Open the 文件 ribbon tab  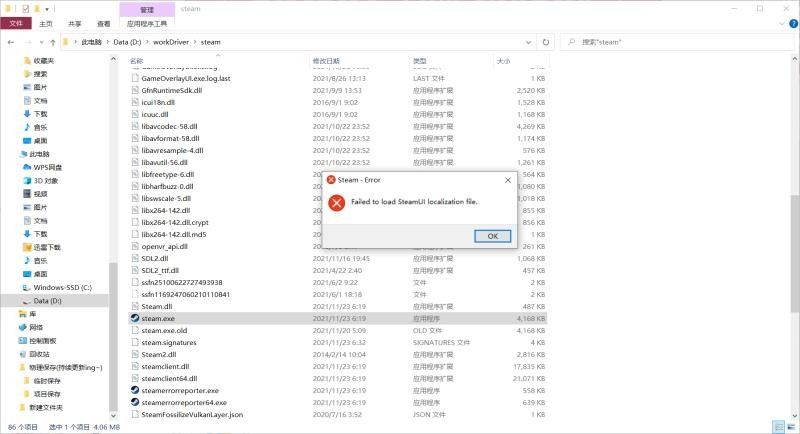click(x=16, y=23)
